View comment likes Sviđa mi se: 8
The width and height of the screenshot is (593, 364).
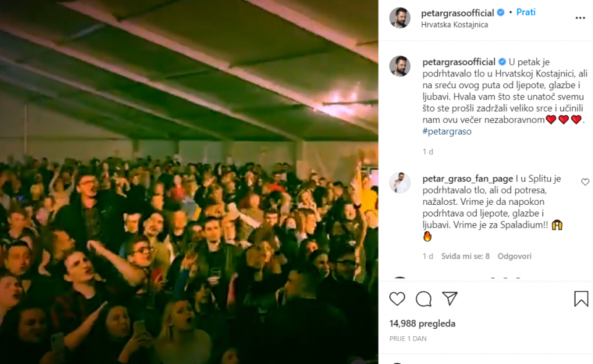pos(465,257)
